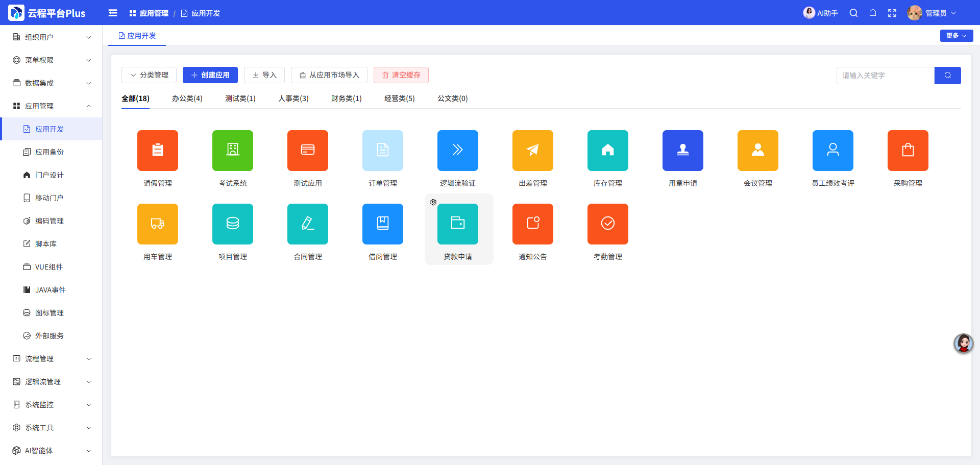This screenshot has height=465, width=980.
Task: Open the search icon in top bar
Action: (853, 13)
